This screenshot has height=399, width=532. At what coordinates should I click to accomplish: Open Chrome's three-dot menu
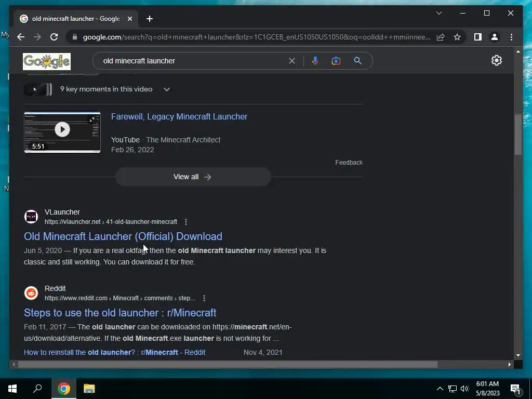point(511,37)
